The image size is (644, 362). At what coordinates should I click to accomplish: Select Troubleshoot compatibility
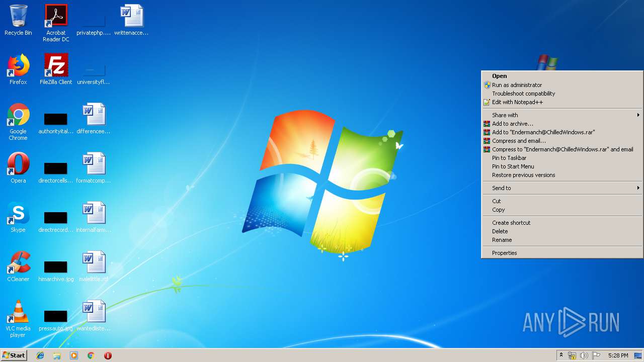tap(562, 94)
